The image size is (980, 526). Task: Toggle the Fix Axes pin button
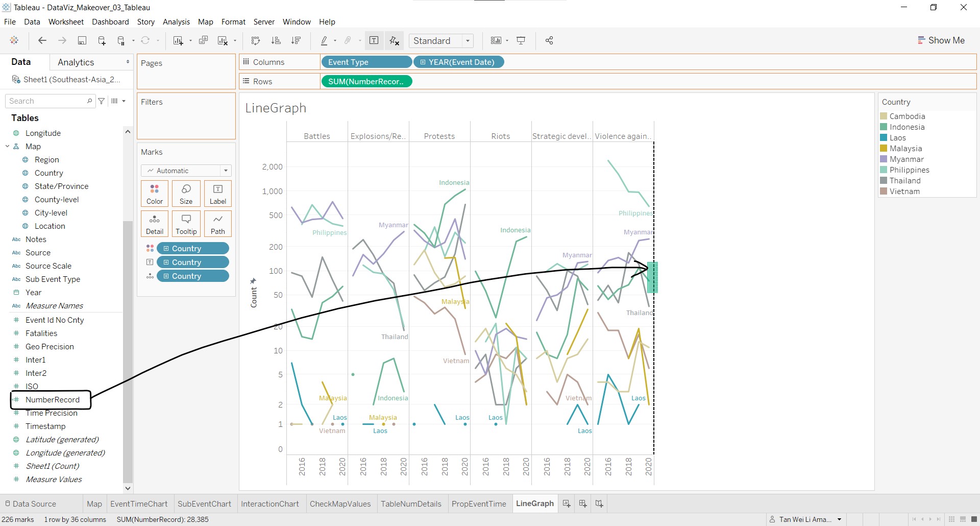click(394, 41)
